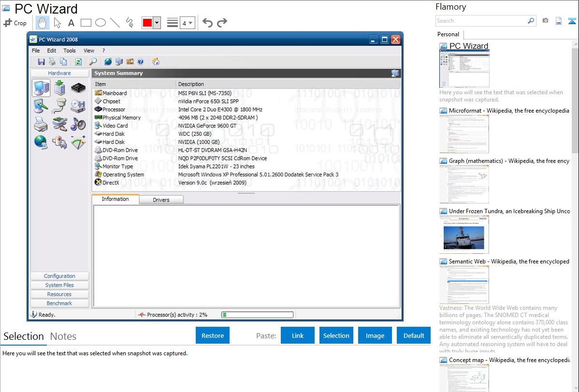
Task: Click the green refresh toolbar icon
Action: pyautogui.click(x=78, y=62)
